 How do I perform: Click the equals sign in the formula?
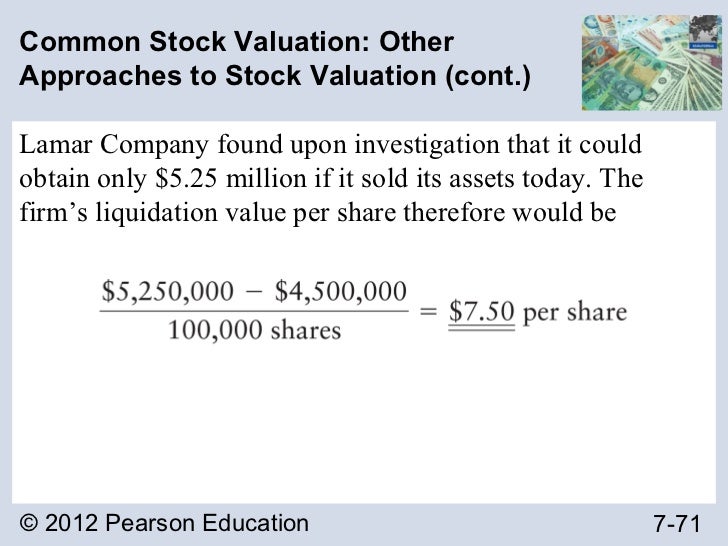(x=427, y=311)
